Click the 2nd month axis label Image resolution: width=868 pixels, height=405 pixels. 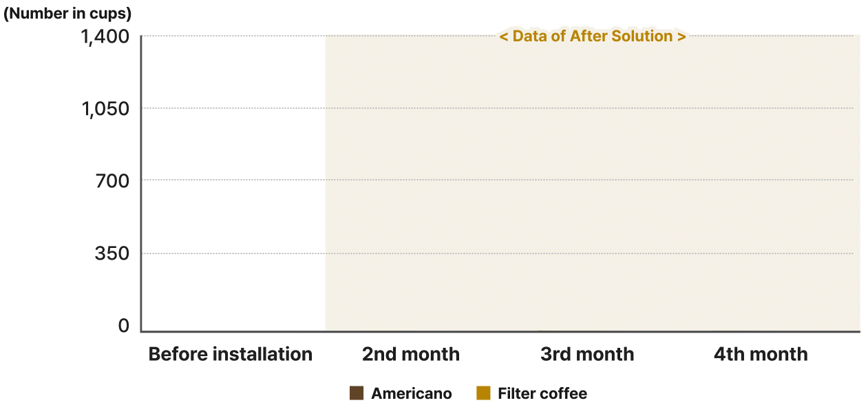(411, 354)
